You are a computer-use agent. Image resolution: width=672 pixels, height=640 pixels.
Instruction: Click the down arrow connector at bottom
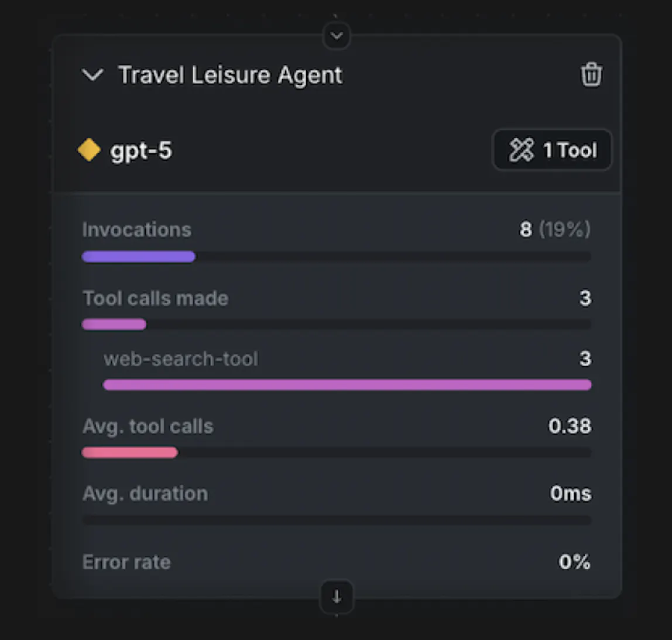tap(337, 597)
